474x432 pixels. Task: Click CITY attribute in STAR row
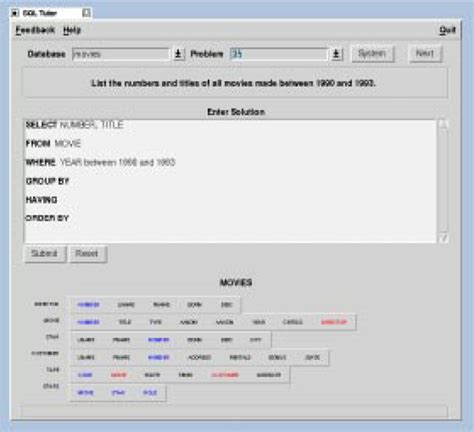256,340
